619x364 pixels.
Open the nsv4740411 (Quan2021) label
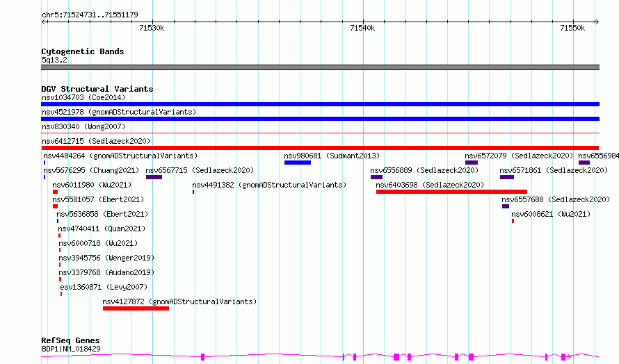102,229
